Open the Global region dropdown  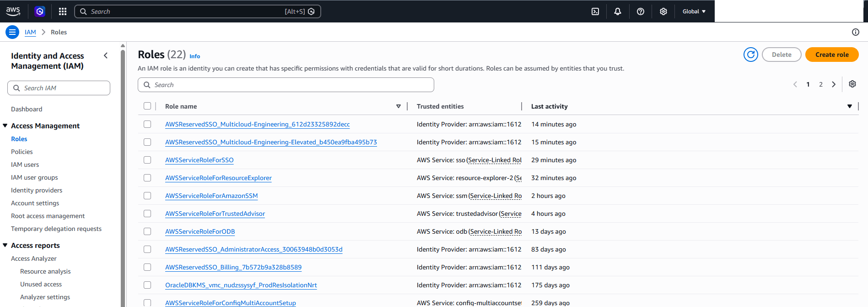coord(694,11)
